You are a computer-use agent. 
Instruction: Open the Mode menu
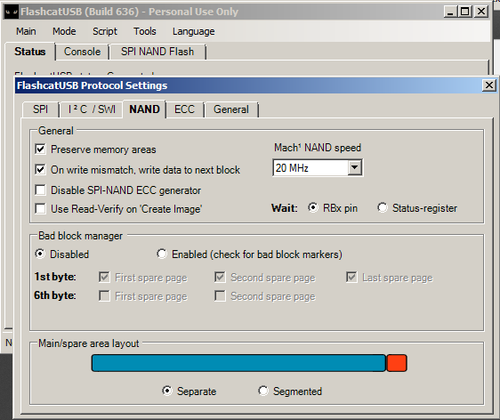[x=64, y=31]
